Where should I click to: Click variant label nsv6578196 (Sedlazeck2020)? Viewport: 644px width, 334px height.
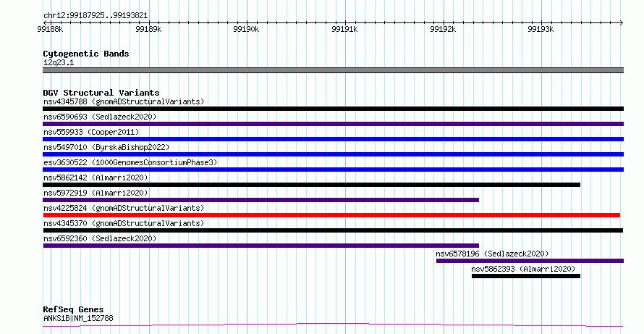[492, 254]
